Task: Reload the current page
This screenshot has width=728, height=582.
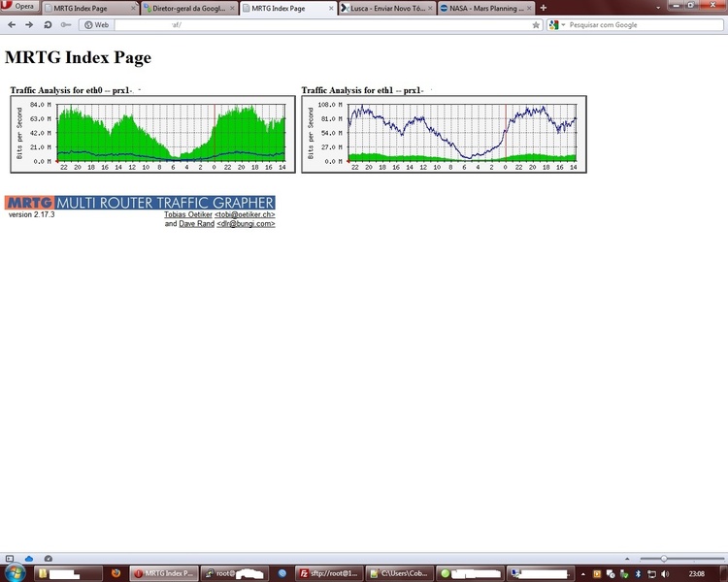Action: 48,24
